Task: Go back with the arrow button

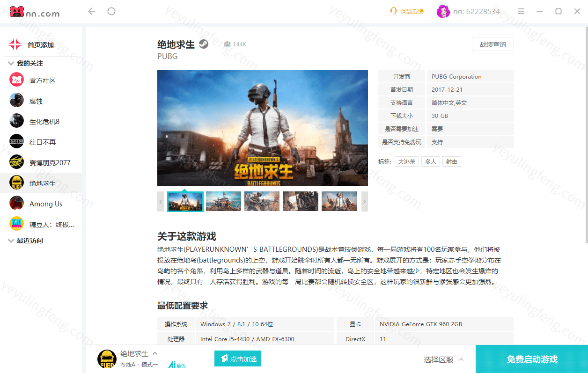Action: 92,11
